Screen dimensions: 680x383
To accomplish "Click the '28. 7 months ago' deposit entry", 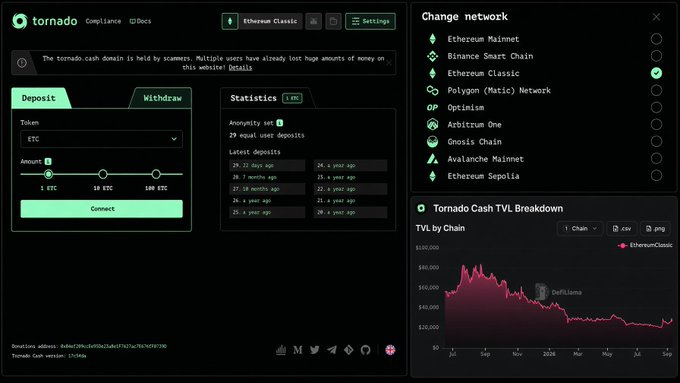I will [267, 177].
